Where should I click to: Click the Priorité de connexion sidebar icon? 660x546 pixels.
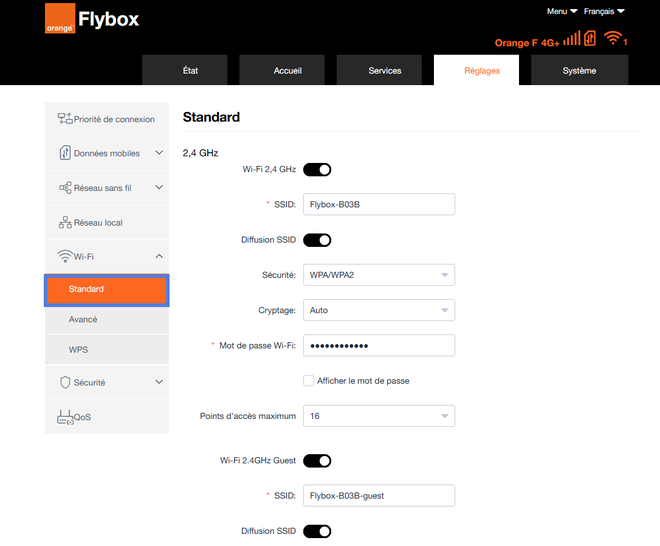(65, 119)
